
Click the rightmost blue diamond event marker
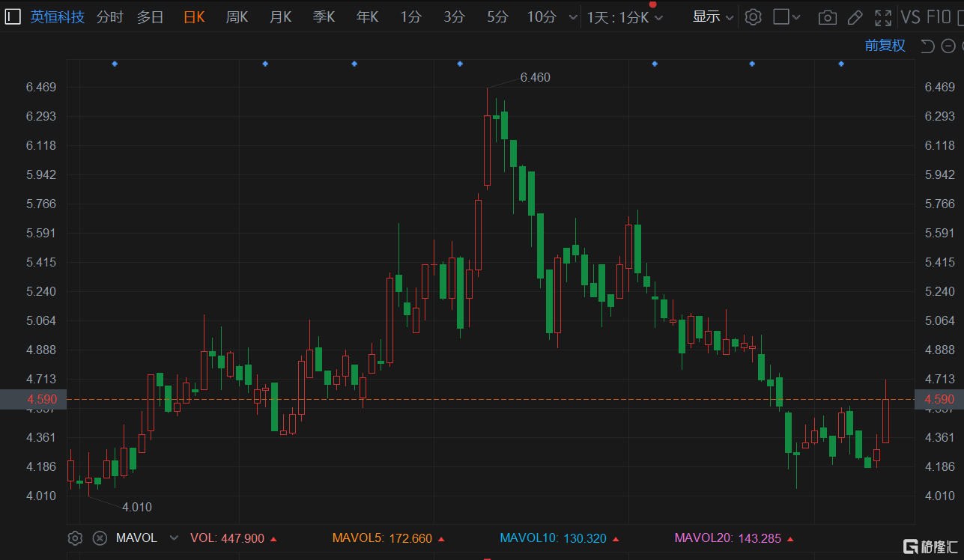841,64
